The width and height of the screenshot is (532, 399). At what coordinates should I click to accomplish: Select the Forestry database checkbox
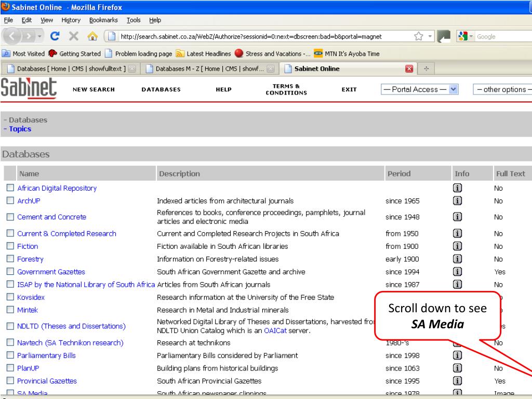(x=10, y=259)
